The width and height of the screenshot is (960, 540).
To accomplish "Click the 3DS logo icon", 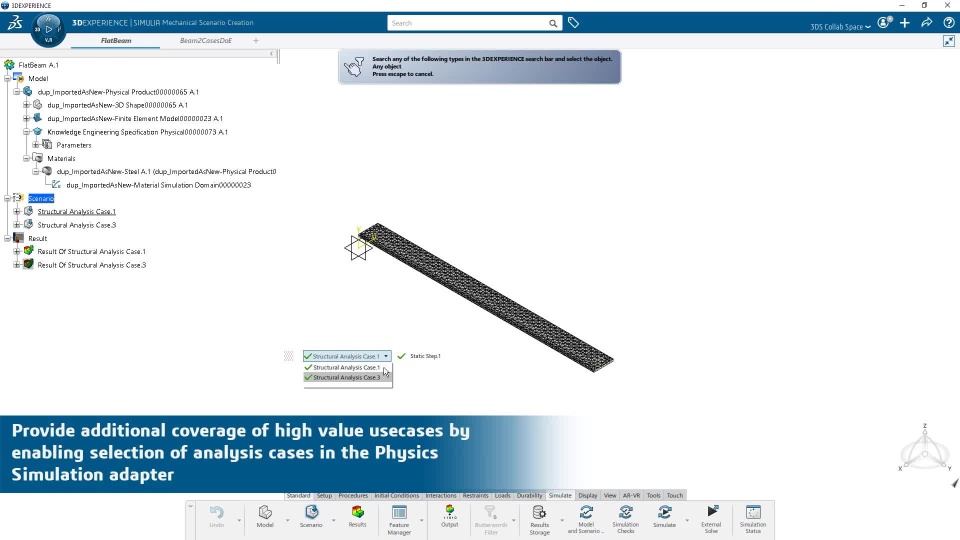I will [x=15, y=23].
